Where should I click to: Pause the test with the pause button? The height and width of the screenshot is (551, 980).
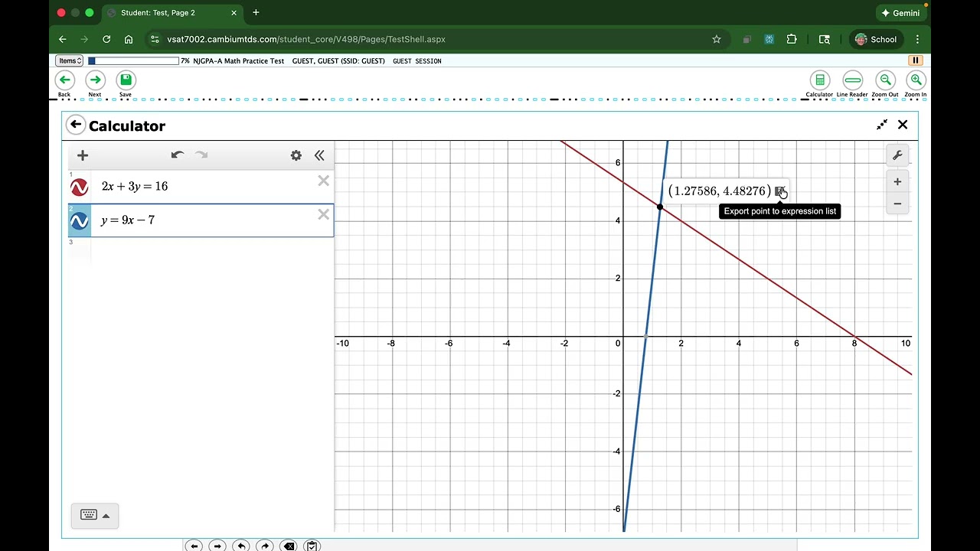pos(915,60)
